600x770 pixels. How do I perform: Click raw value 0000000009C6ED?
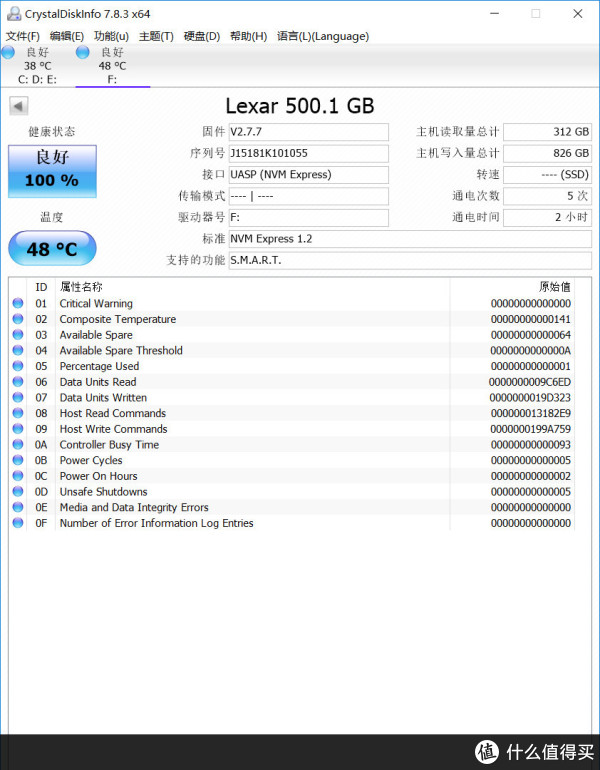(530, 382)
